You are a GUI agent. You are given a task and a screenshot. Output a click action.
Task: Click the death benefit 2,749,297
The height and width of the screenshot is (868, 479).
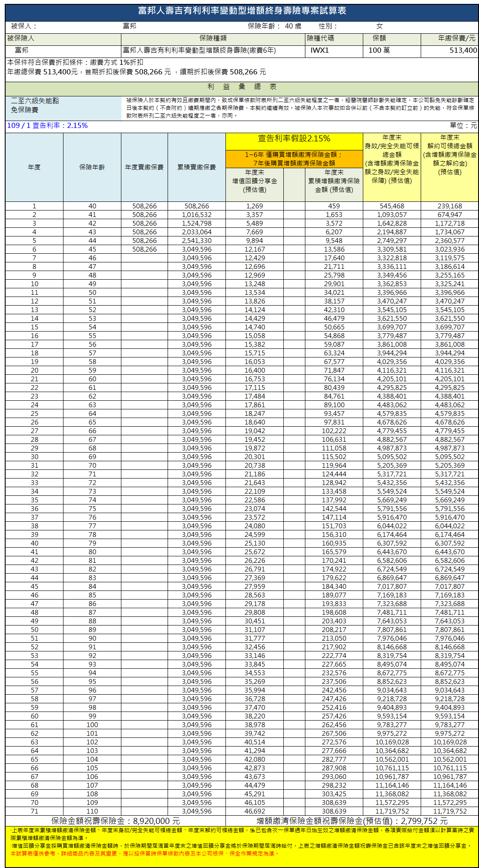coord(392,241)
